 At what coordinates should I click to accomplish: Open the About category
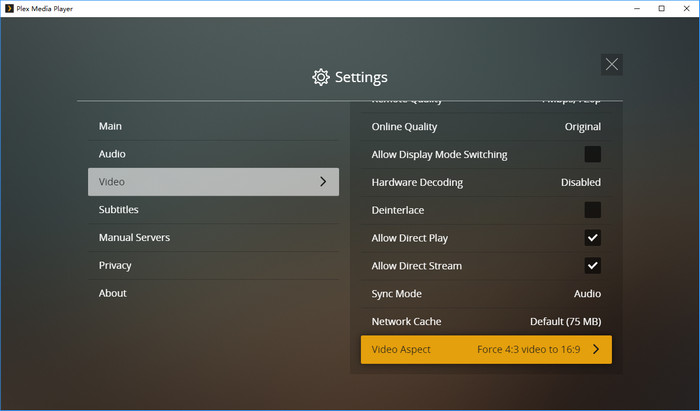click(213, 293)
